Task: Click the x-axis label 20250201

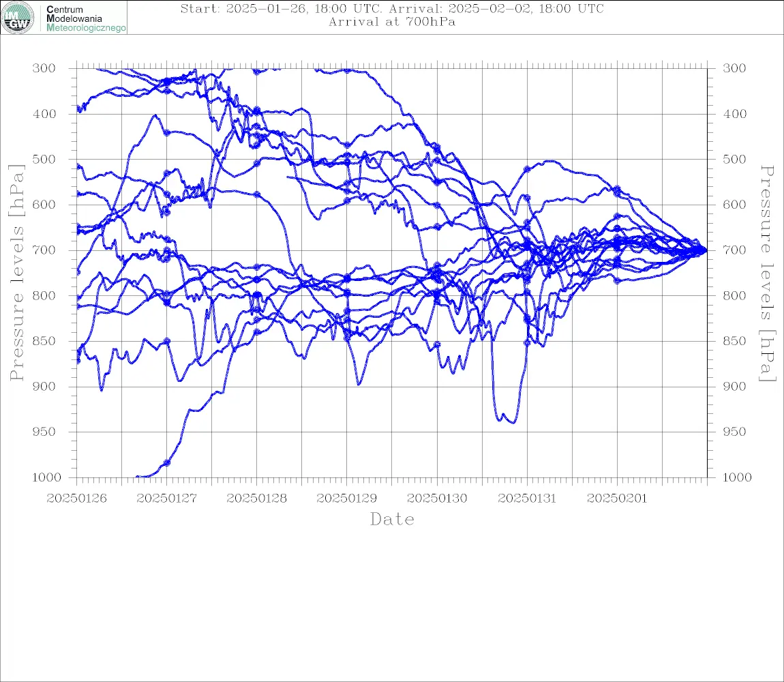Action: pos(617,499)
